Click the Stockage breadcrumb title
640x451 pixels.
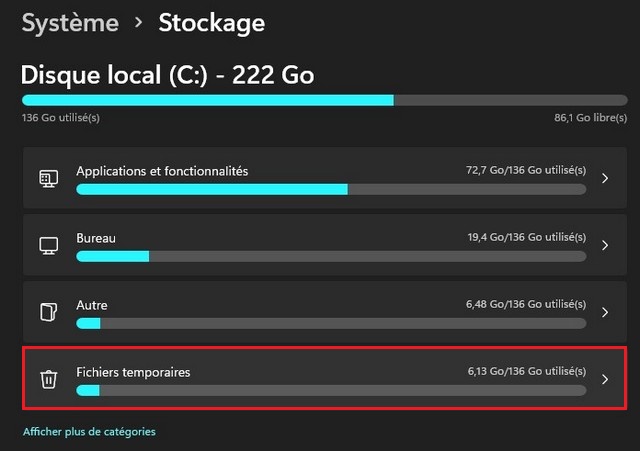coord(212,23)
